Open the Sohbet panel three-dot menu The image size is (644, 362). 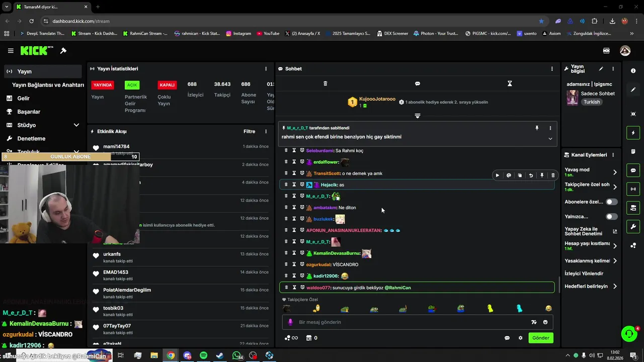click(x=552, y=69)
